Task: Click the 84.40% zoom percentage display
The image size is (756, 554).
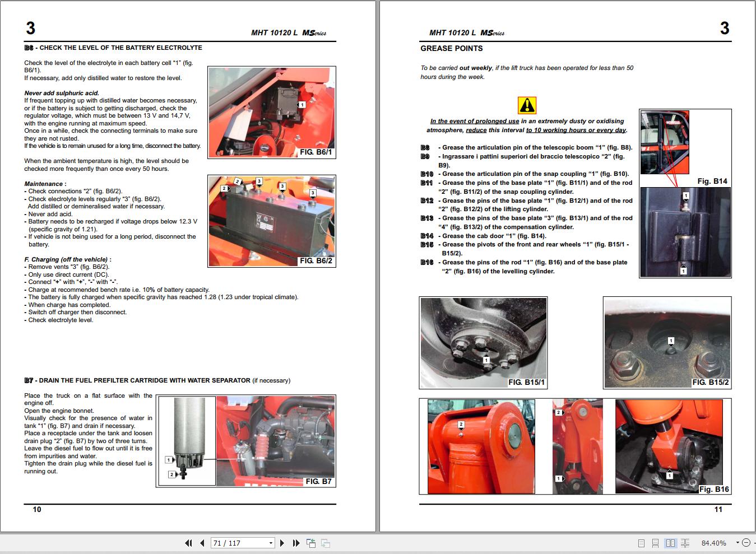Action: (714, 543)
